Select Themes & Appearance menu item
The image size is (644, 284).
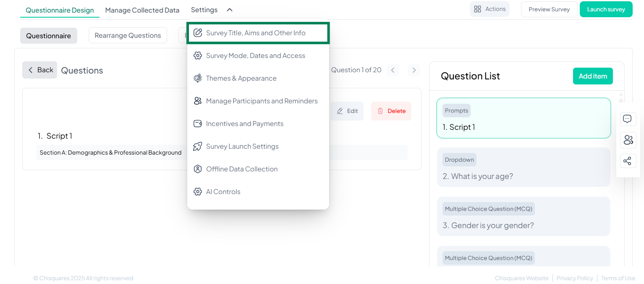[x=241, y=79]
